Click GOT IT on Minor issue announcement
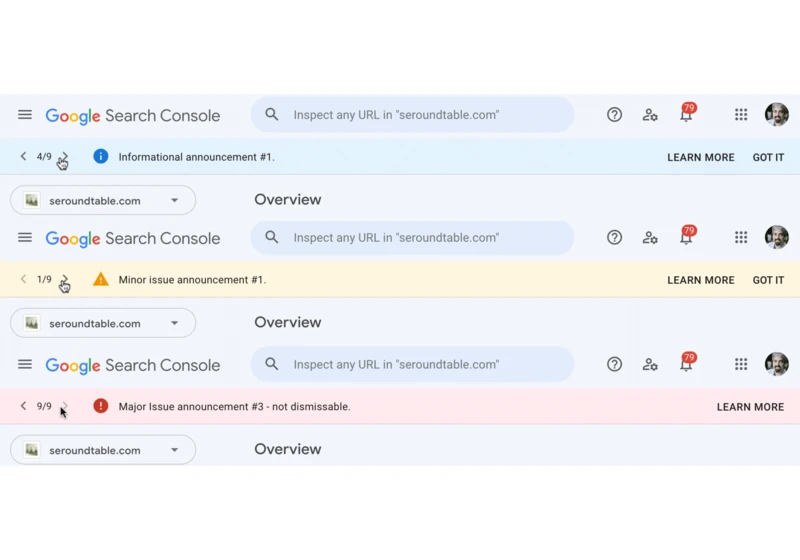 point(768,280)
